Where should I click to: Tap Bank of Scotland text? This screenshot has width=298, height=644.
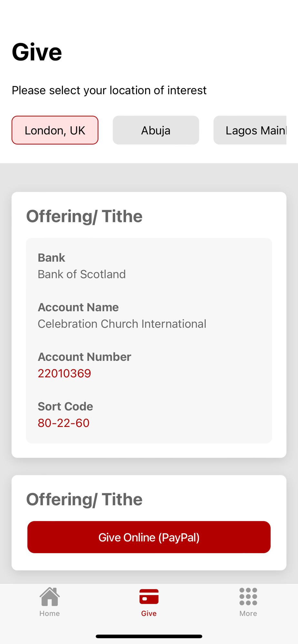[82, 274]
